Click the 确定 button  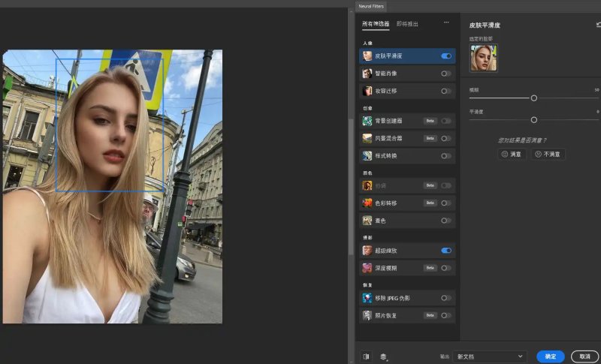point(551,356)
